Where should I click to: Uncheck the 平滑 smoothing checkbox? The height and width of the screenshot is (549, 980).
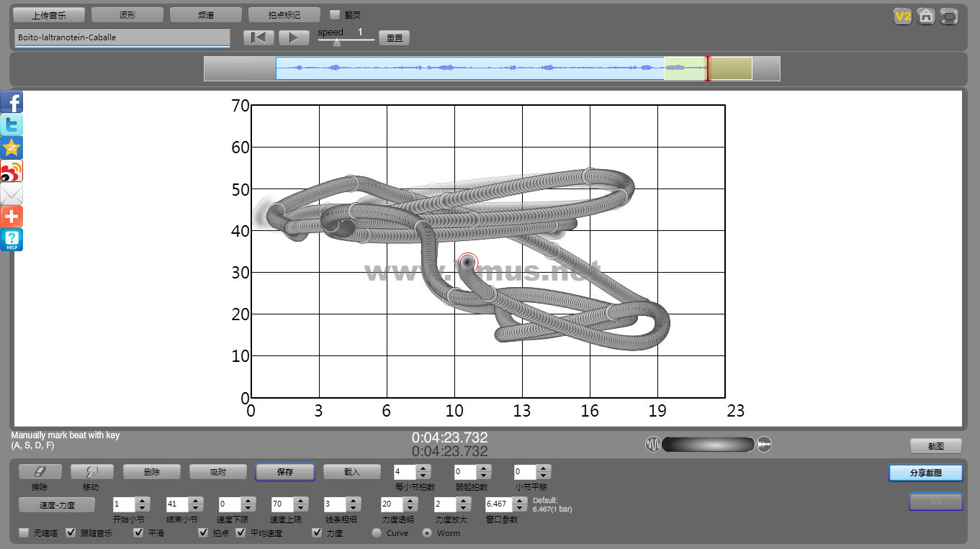139,533
